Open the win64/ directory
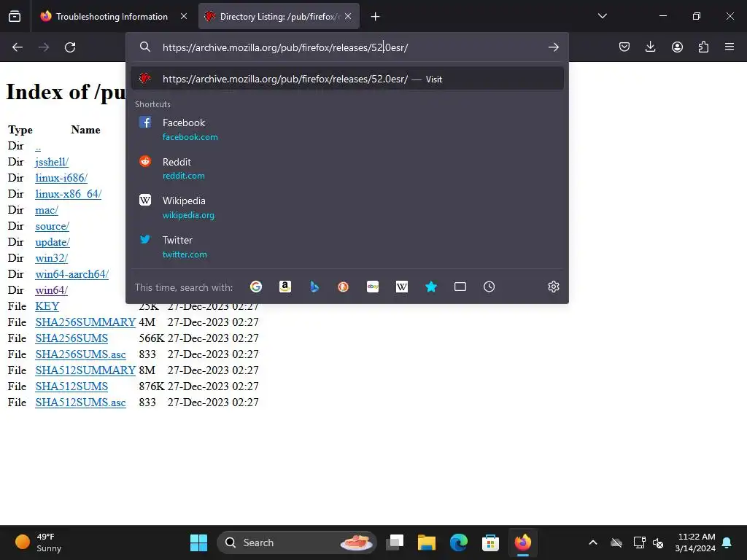Viewport: 747px width, 560px height. click(52, 290)
